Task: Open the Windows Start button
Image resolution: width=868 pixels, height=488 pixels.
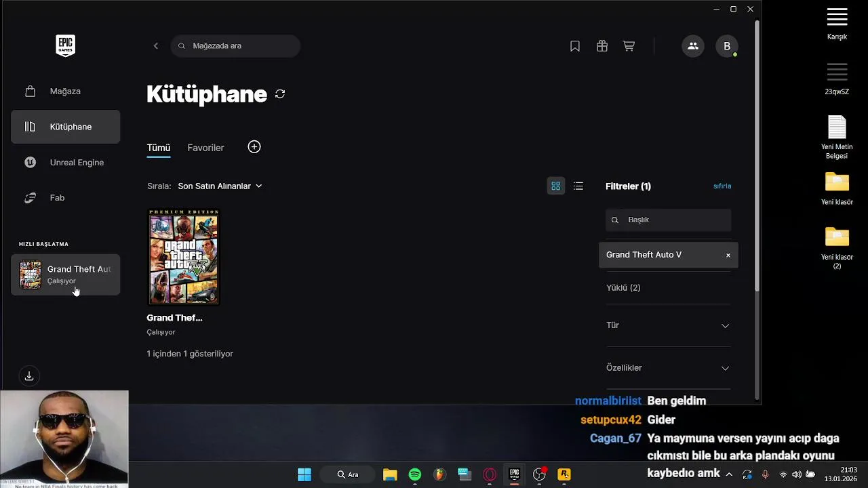Action: pos(304,474)
